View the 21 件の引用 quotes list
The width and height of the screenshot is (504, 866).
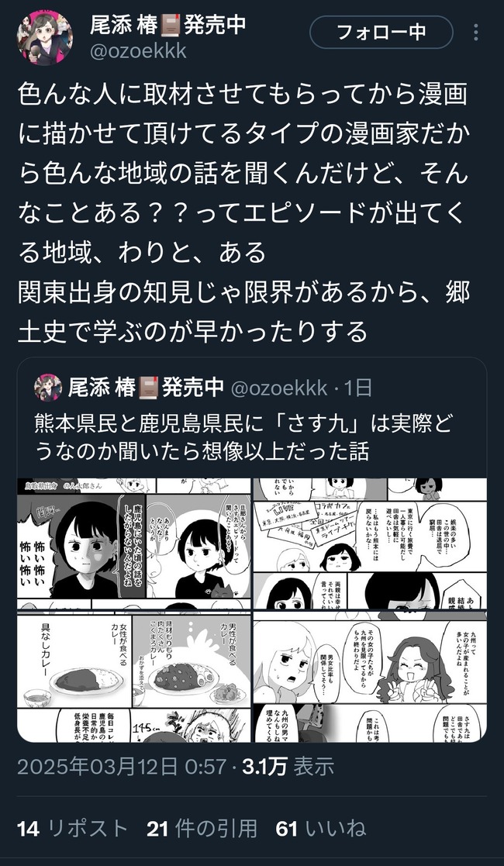[202, 829]
